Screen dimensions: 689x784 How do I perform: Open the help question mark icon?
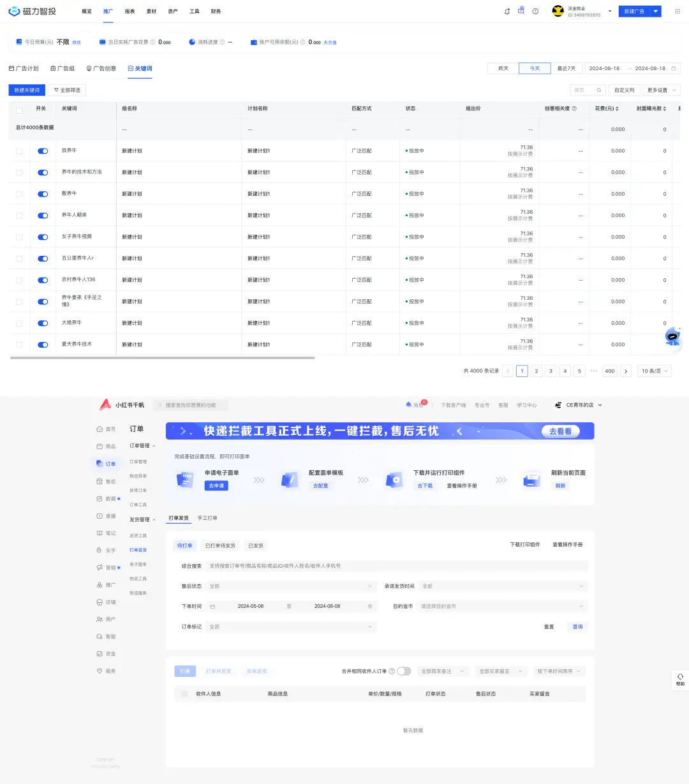tap(535, 11)
